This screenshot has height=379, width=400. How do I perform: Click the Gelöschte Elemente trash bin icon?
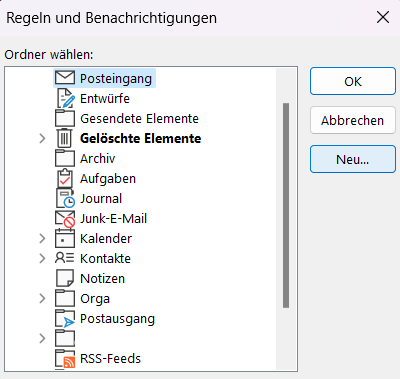(x=64, y=138)
